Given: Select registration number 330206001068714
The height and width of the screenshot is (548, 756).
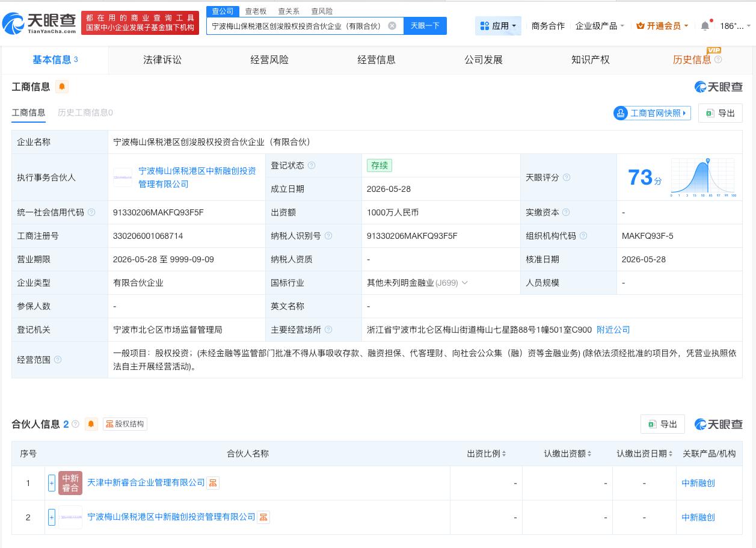Looking at the screenshot, I should point(148,236).
